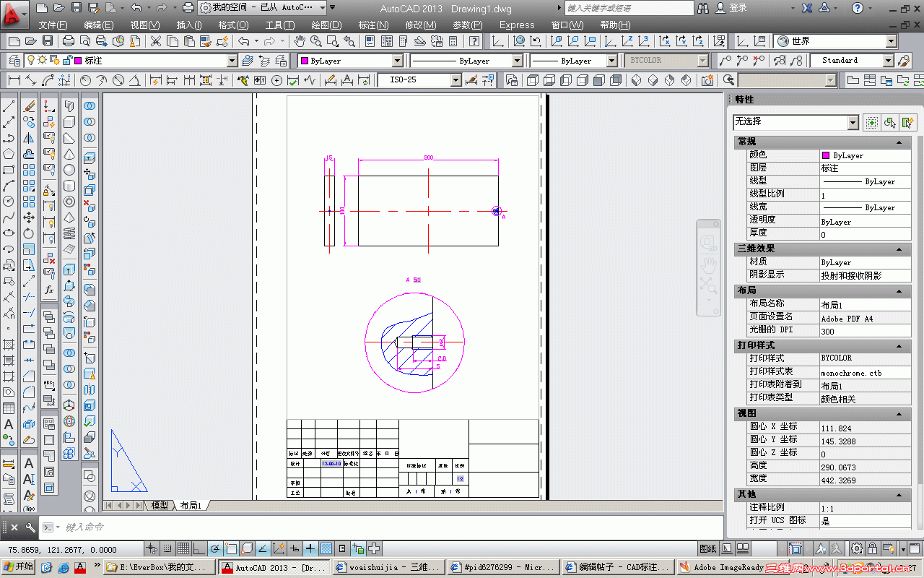This screenshot has height=578, width=924.
Task: Click the Quick Select icon in properties panel
Action: point(908,123)
